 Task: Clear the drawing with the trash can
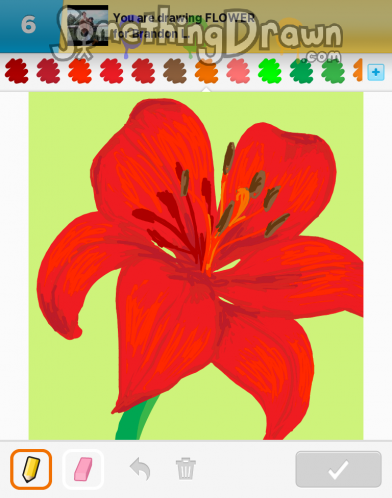point(186,469)
